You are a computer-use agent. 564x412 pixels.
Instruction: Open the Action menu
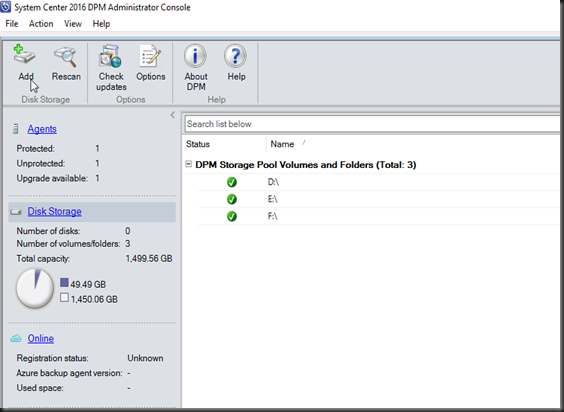(41, 24)
